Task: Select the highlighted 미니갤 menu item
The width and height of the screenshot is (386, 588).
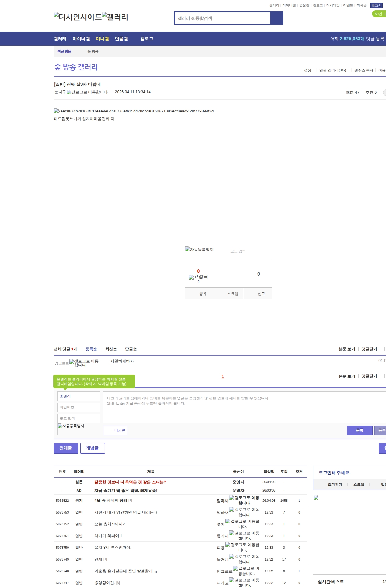Action: [102, 39]
